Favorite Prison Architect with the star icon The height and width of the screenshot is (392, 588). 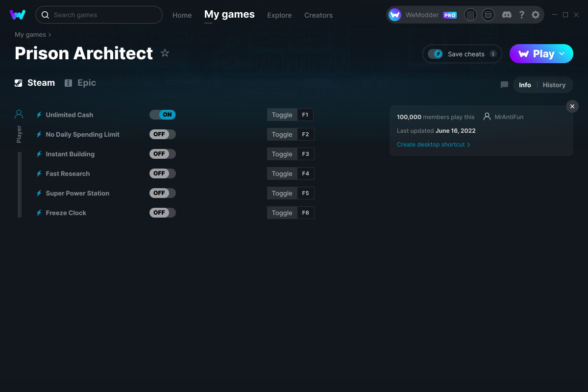tap(165, 53)
